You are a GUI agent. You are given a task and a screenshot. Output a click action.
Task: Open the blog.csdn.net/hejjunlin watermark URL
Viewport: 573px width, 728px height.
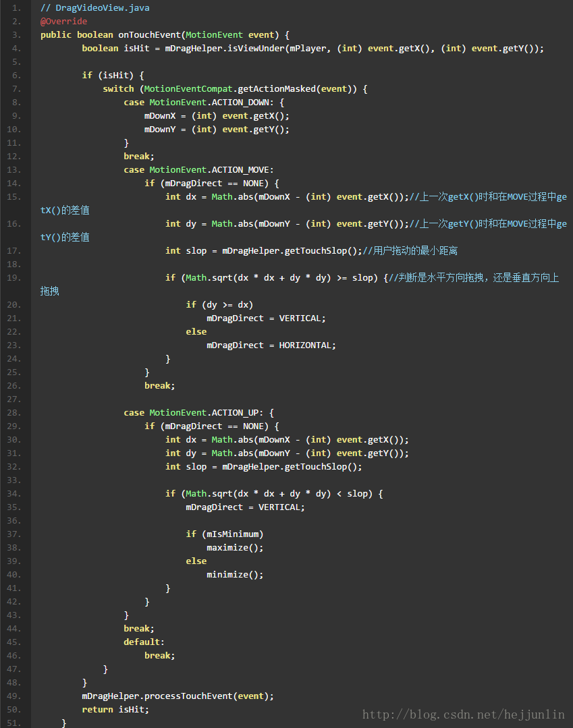463,715
